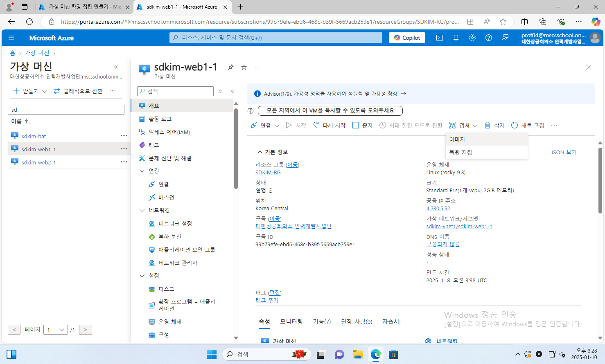Open 태그 menu item
This screenshot has height=364, width=605.
[154, 145]
